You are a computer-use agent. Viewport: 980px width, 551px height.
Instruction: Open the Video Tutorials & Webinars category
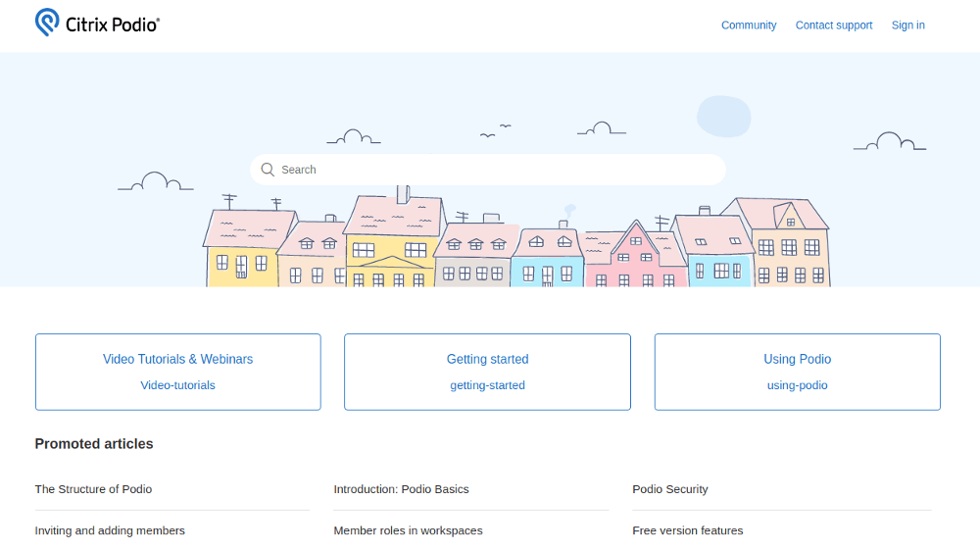[x=178, y=373]
